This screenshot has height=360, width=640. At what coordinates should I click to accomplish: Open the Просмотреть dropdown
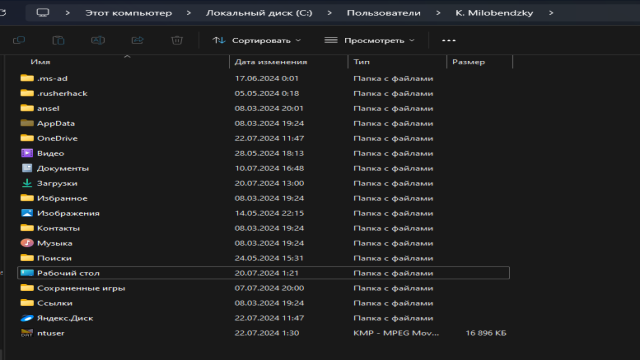(x=369, y=40)
